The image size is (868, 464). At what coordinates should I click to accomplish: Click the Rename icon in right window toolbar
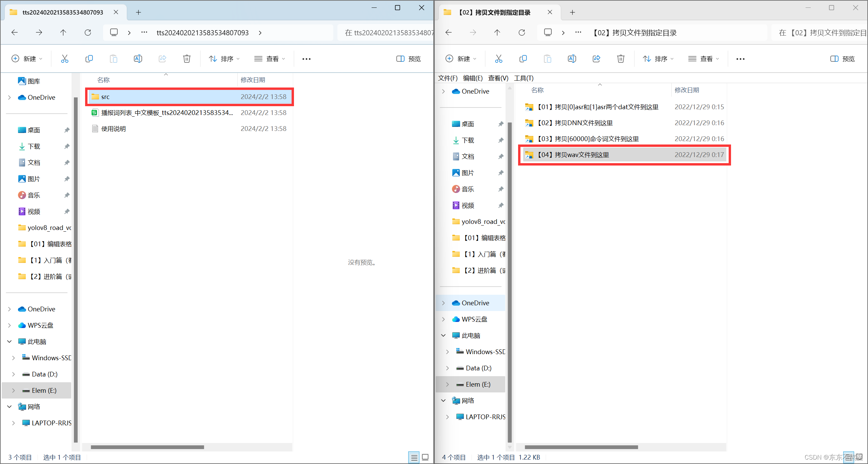point(572,59)
